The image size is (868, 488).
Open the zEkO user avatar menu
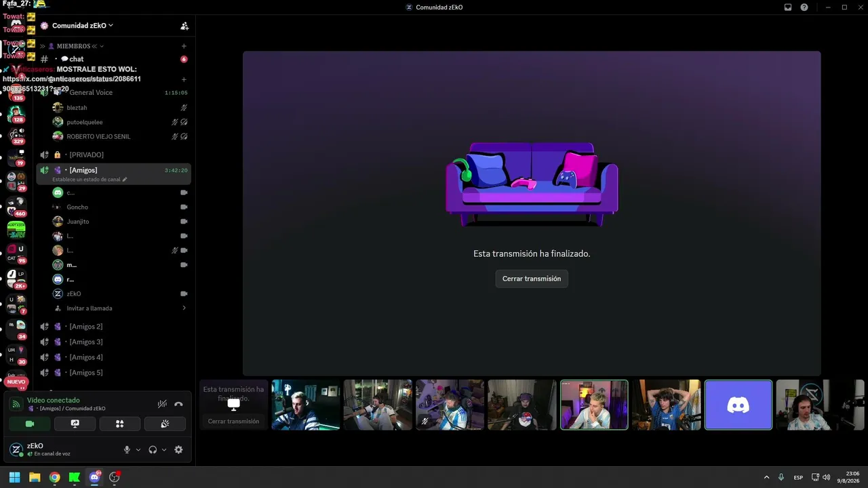pyautogui.click(x=16, y=449)
